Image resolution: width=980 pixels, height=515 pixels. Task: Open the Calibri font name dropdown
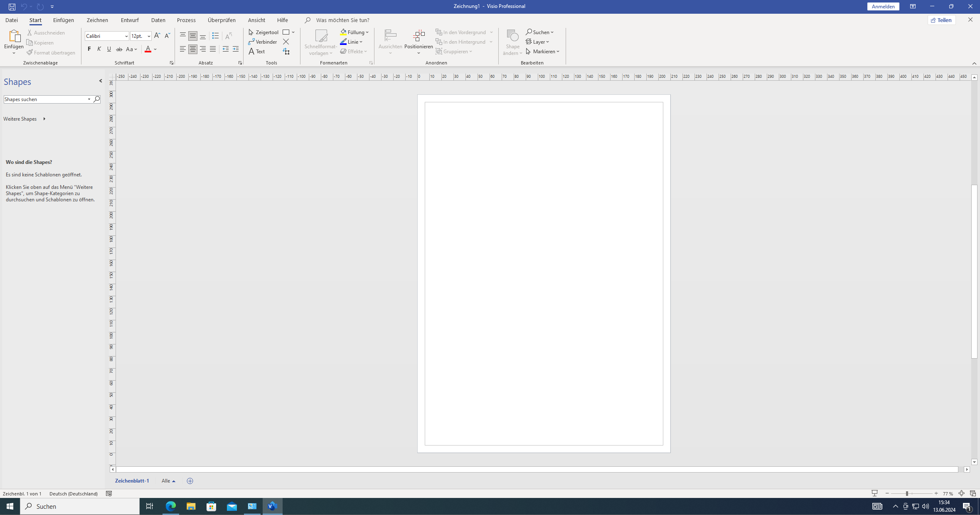point(126,36)
